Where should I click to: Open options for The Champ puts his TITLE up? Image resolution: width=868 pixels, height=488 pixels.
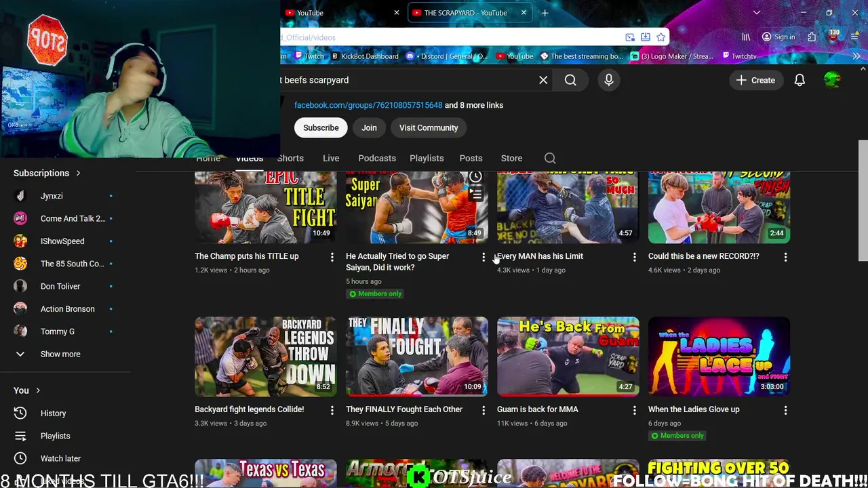[x=332, y=257]
